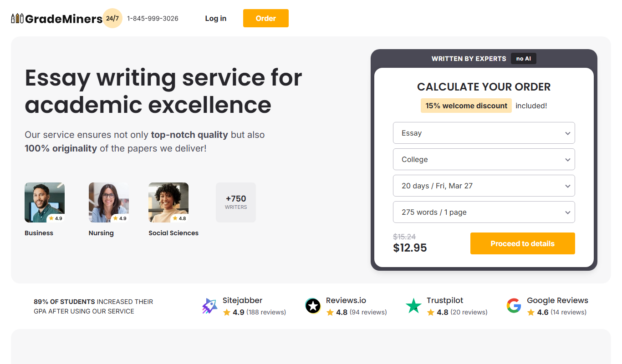
Task: Expand the College academic level dropdown
Action: (484, 159)
